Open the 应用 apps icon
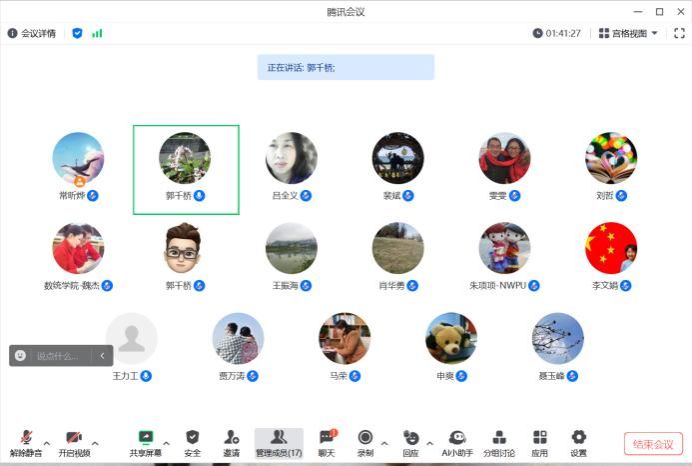The width and height of the screenshot is (692, 466). [x=540, y=441]
